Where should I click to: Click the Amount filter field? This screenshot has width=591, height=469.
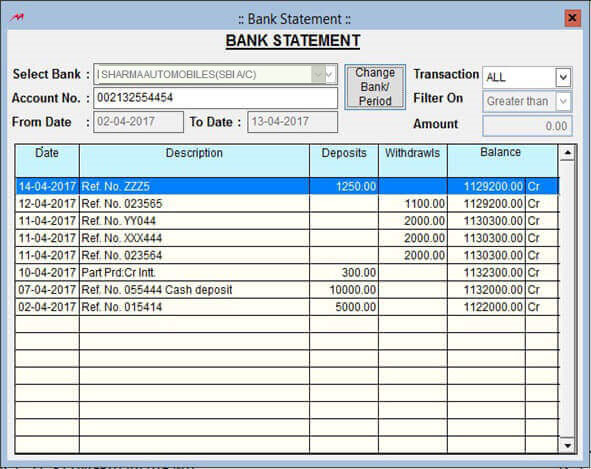[x=527, y=126]
